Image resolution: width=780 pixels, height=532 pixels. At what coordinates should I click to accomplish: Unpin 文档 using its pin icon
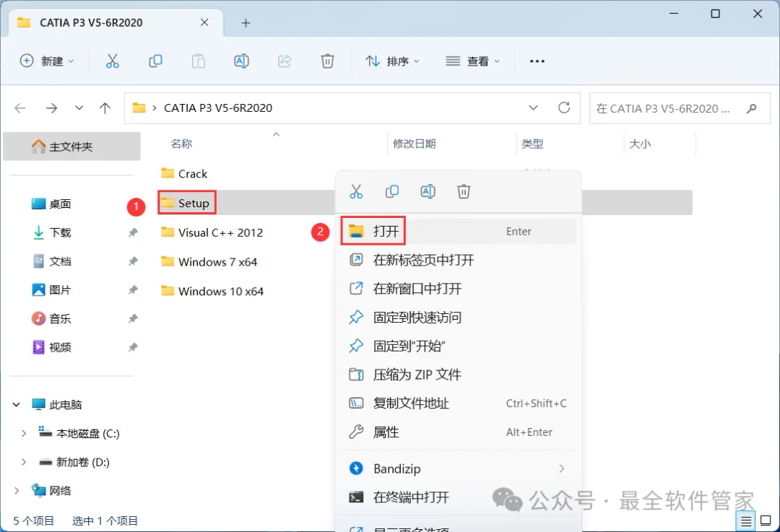[133, 261]
